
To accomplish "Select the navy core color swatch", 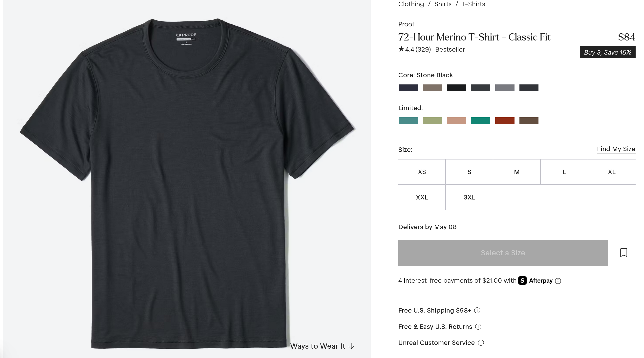I will (x=408, y=88).
